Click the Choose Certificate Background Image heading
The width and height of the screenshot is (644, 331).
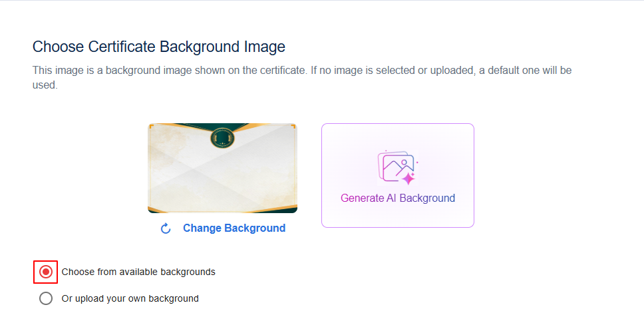pyautogui.click(x=159, y=47)
